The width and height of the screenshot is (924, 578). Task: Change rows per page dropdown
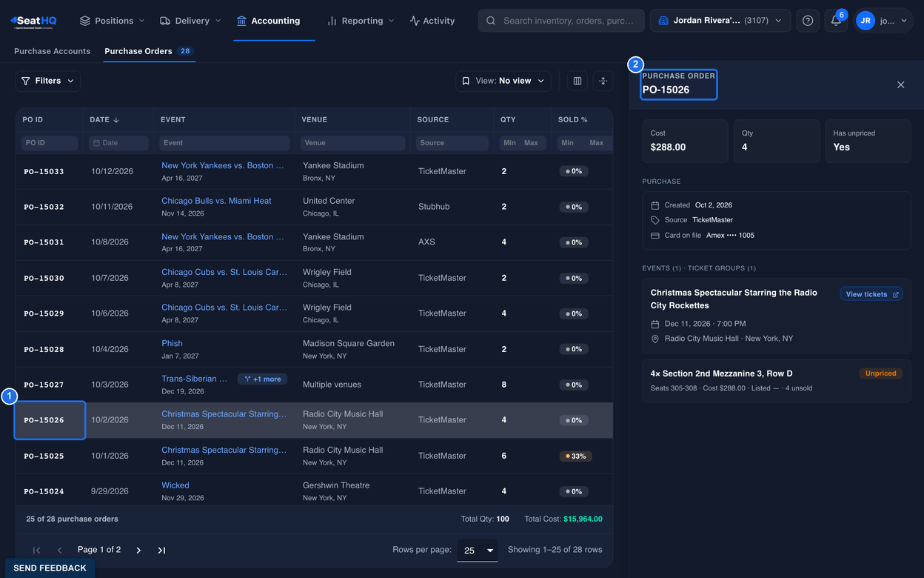point(478,550)
